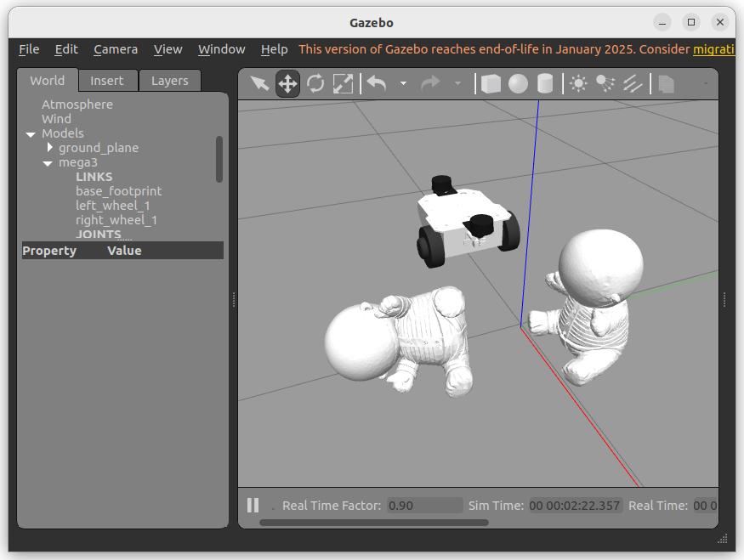Open the Camera menu
744x560 pixels.
pyautogui.click(x=116, y=49)
